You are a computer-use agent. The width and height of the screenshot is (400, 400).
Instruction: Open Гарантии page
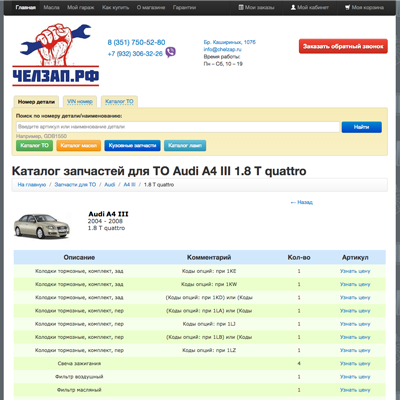pyautogui.click(x=184, y=7)
